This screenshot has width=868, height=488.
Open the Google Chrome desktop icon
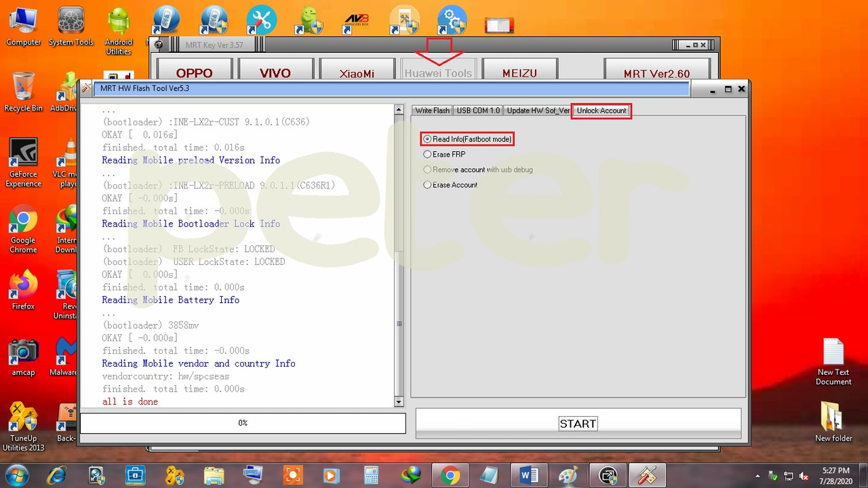point(23,229)
